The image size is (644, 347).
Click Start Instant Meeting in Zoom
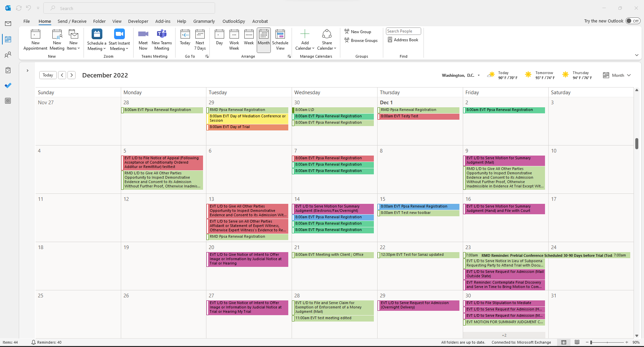point(119,40)
